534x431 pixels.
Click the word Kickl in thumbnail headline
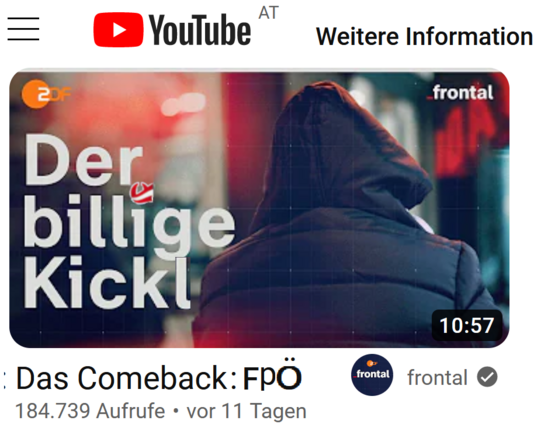click(107, 282)
